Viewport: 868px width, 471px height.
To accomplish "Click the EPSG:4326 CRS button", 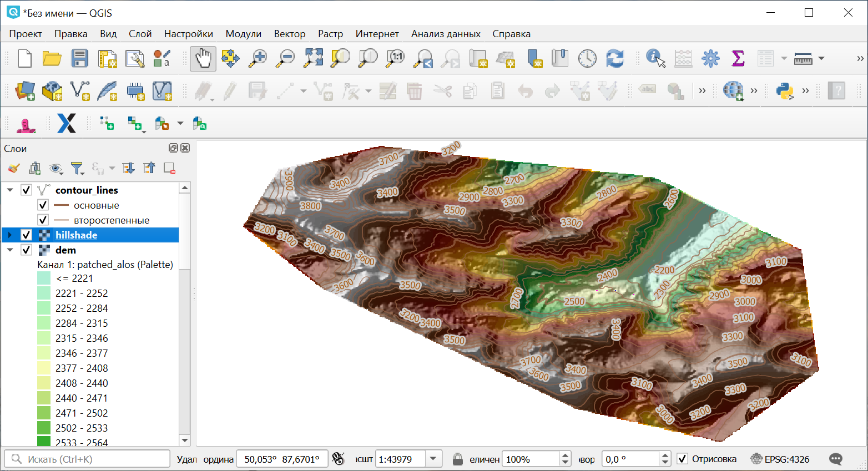I will (x=780, y=459).
